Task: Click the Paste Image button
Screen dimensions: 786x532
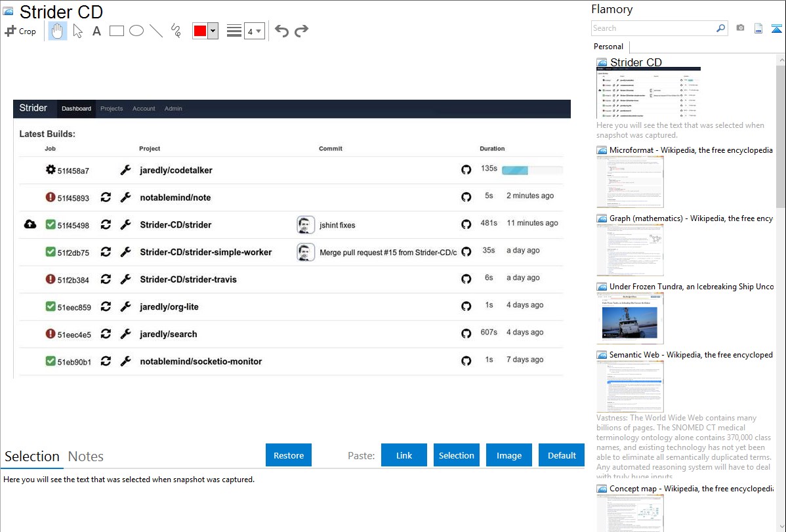Action: (508, 455)
